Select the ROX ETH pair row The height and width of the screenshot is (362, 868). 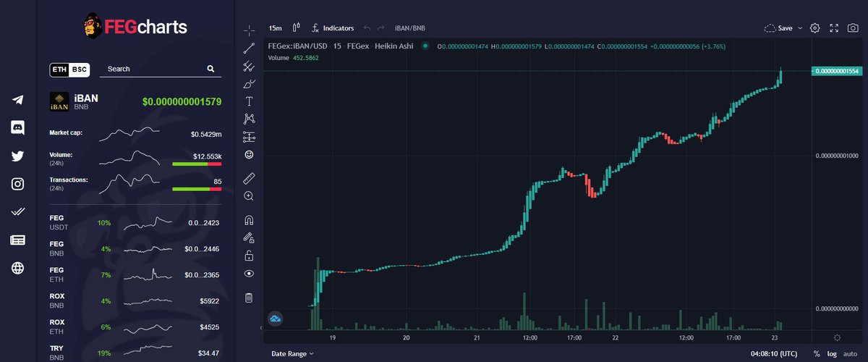(x=135, y=327)
